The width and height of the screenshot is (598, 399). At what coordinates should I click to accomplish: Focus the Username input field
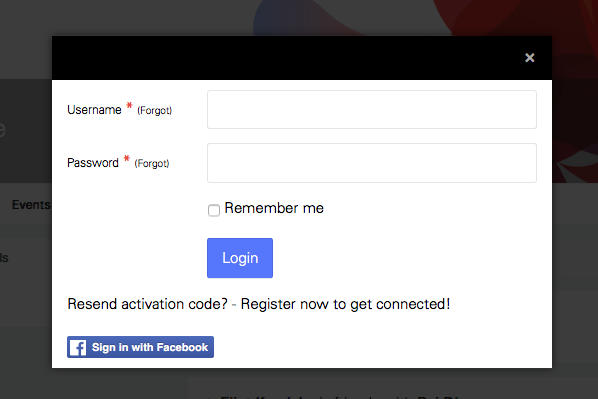point(372,109)
